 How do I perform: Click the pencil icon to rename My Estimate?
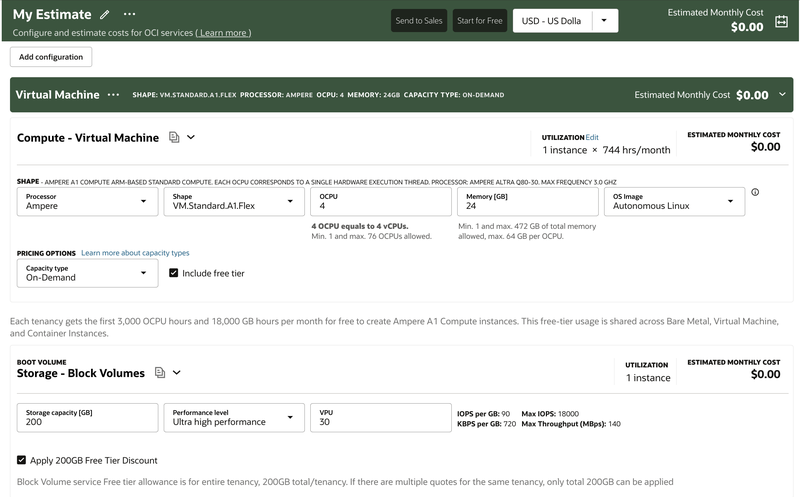[x=105, y=14]
